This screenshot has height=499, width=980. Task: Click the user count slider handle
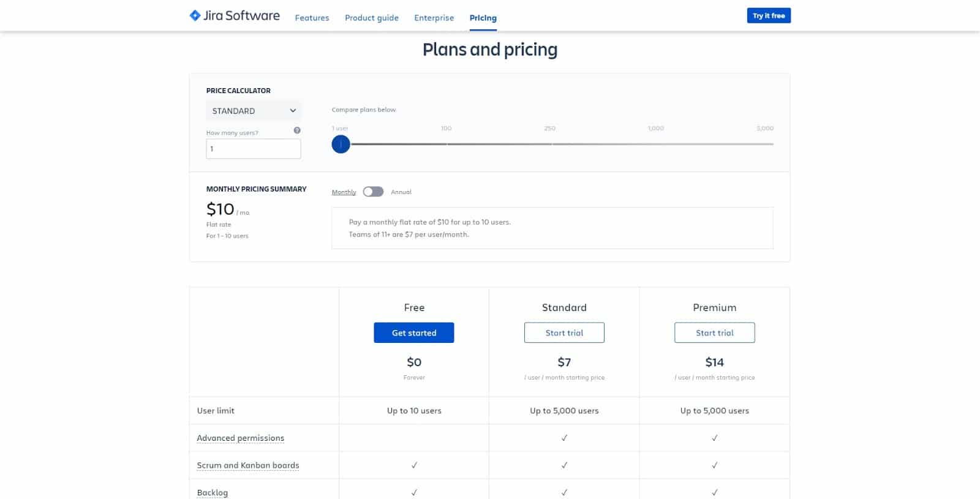coord(341,144)
